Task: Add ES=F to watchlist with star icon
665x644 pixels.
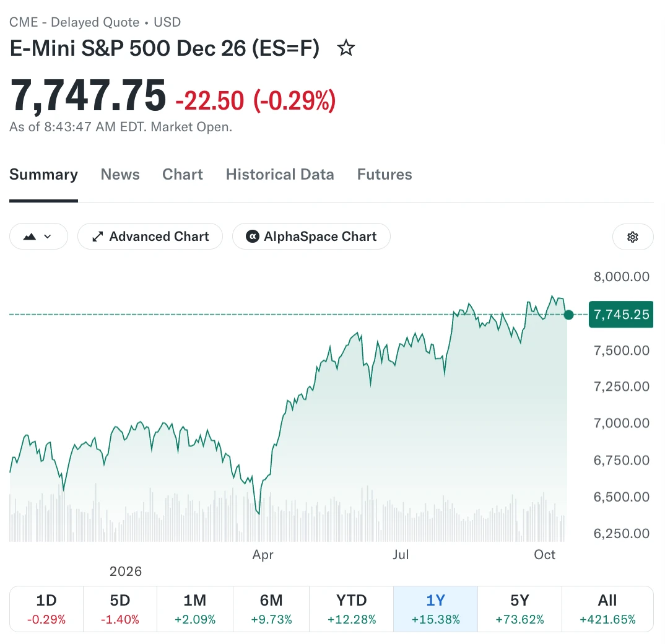Action: [346, 48]
